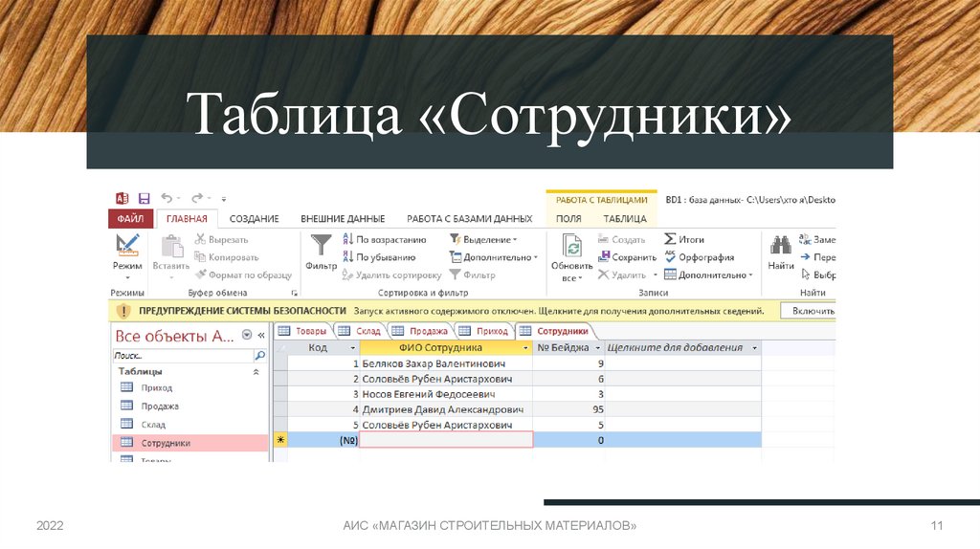This screenshot has height=549, width=980.
Task: Switch to the Продажа document tab
Action: coord(421,331)
